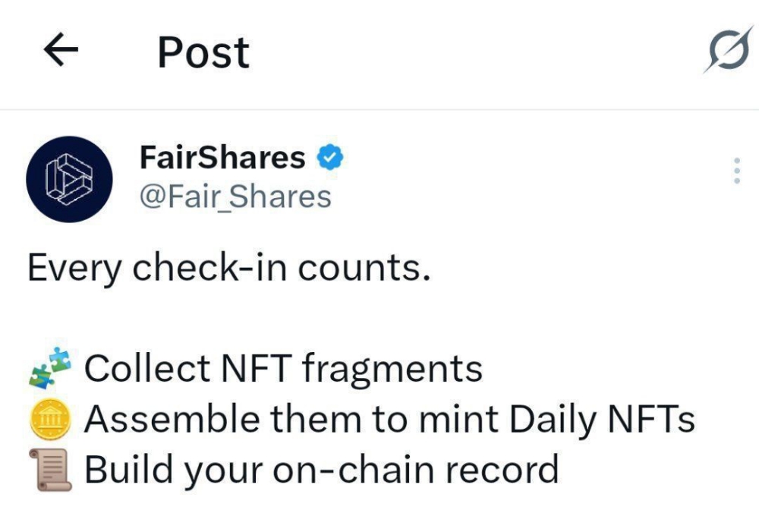This screenshot has height=532, width=759.
Task: Tap the word 'NFTs' in post
Action: [x=651, y=419]
